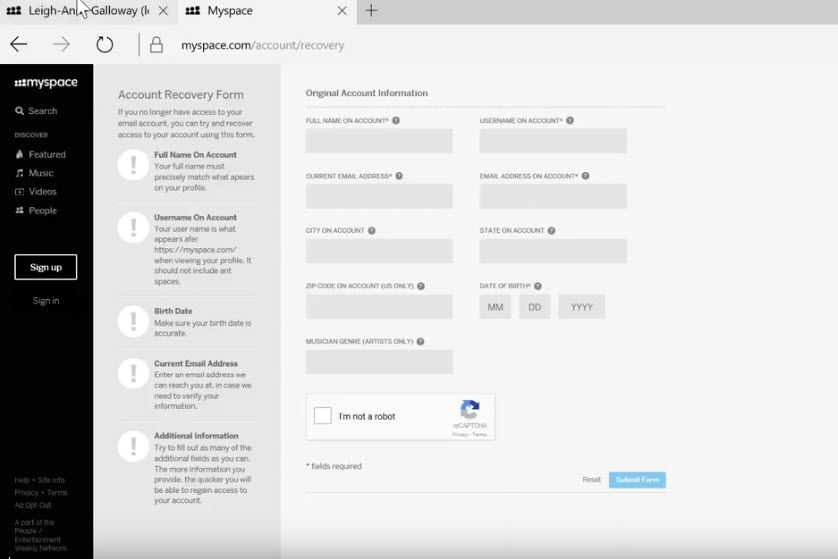Click help icon beside City On Account

pyautogui.click(x=372, y=230)
